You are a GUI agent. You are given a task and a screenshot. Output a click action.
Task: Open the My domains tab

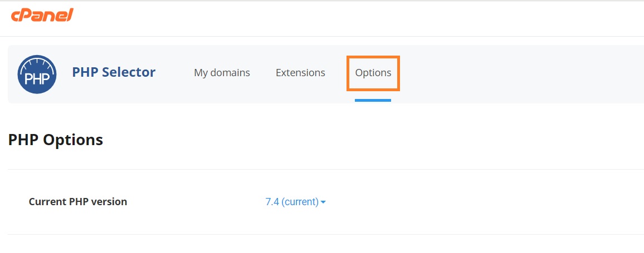click(x=222, y=73)
